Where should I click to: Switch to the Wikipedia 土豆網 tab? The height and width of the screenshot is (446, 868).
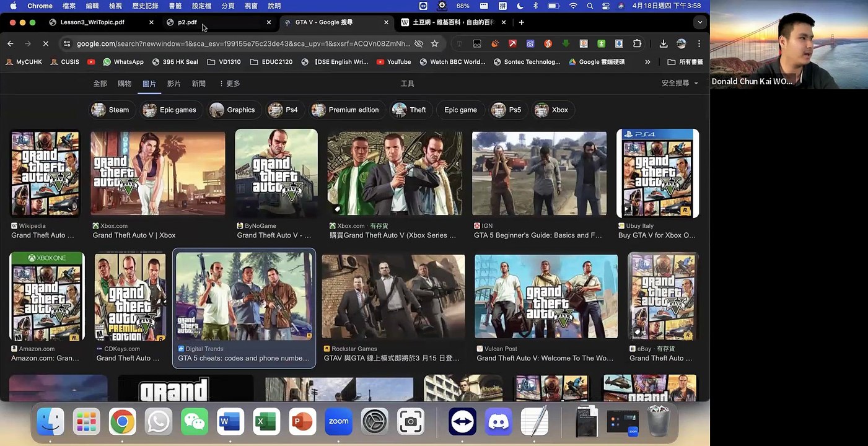point(453,22)
